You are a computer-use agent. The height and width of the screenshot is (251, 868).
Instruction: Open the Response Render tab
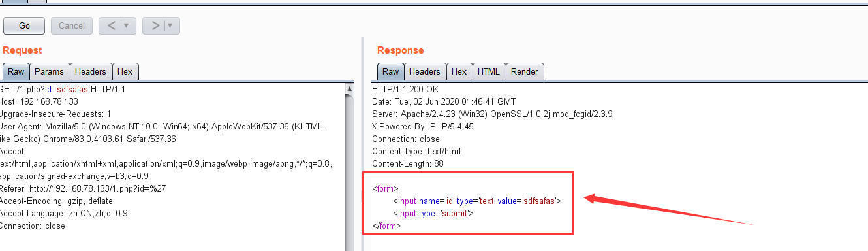point(525,71)
